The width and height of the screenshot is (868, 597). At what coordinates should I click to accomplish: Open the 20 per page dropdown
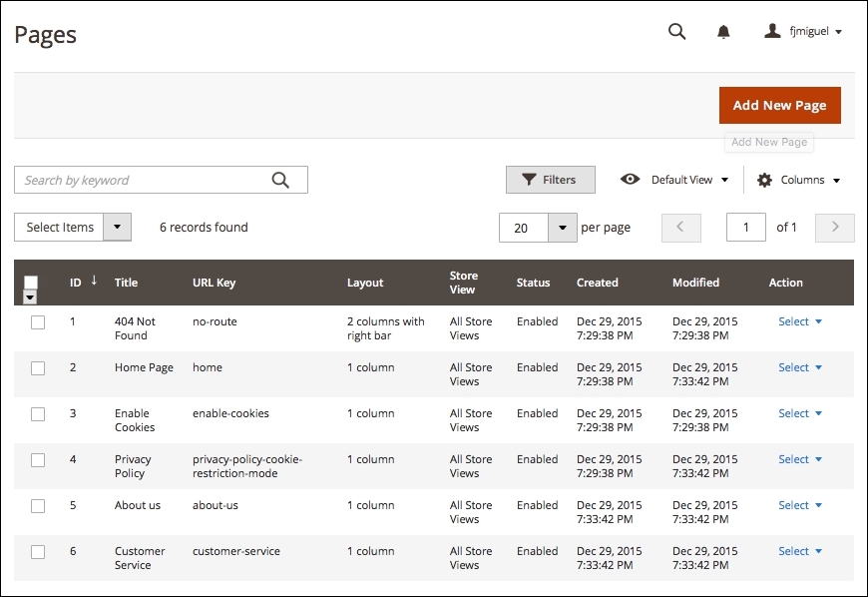[x=561, y=228]
